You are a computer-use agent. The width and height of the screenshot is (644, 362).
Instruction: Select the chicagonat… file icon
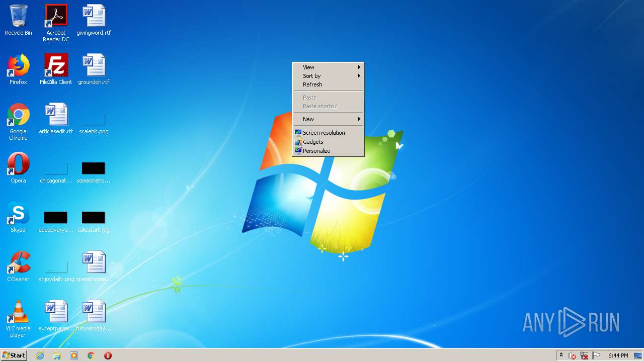point(56,172)
